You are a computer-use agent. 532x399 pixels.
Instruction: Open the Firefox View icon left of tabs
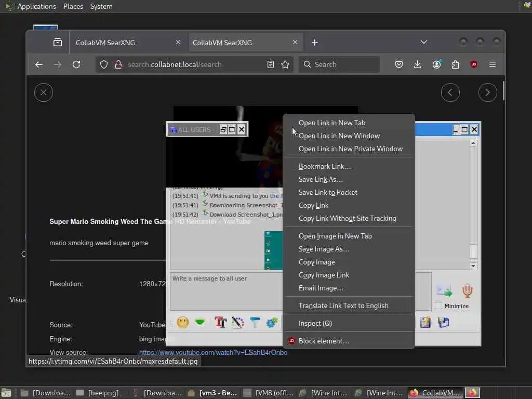[x=58, y=43]
